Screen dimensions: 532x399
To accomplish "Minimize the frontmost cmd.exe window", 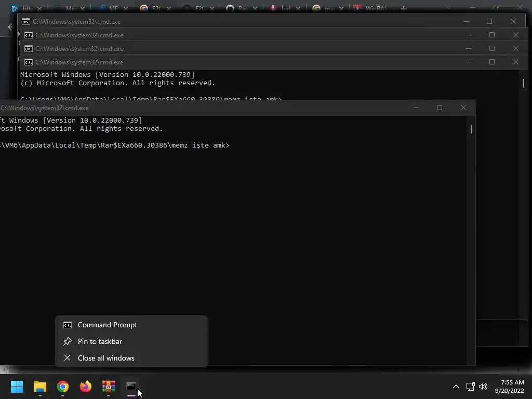I will point(416,108).
